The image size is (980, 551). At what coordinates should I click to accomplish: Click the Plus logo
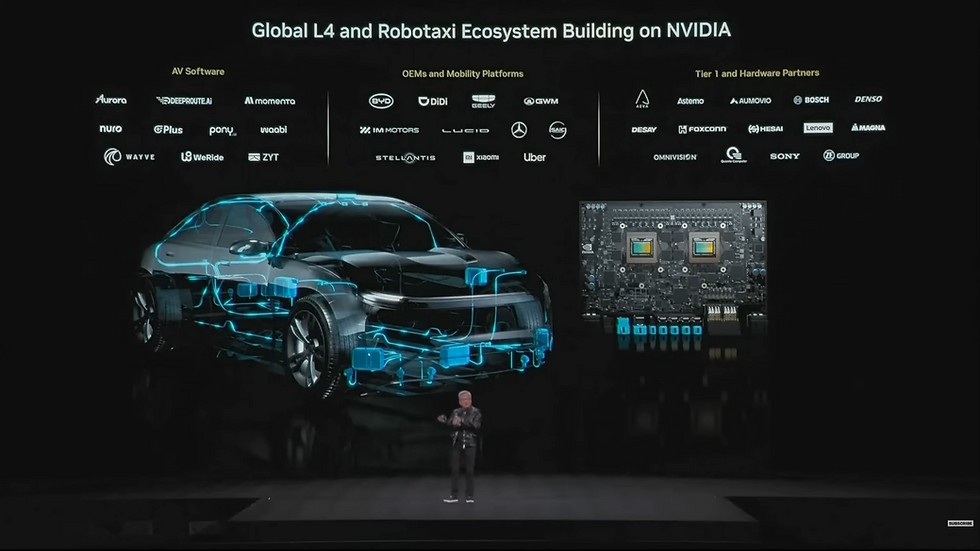[168, 129]
